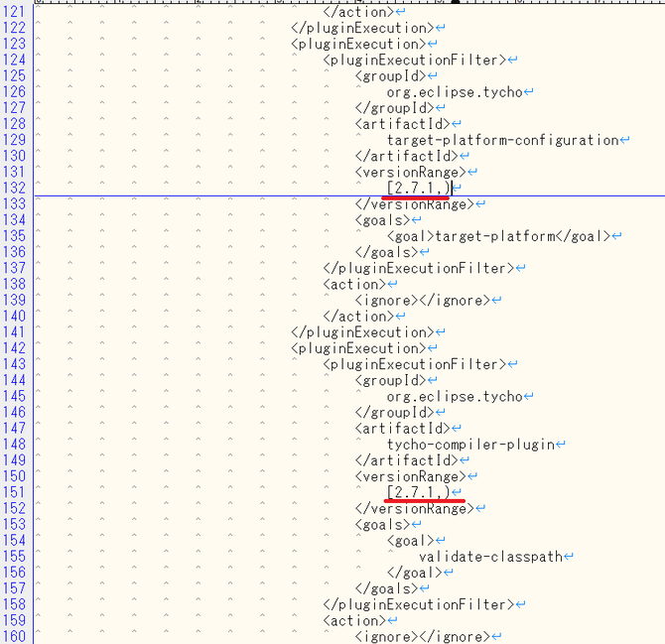
Task: Click </pluginExecution> tag on line 141
Action: tap(362, 332)
